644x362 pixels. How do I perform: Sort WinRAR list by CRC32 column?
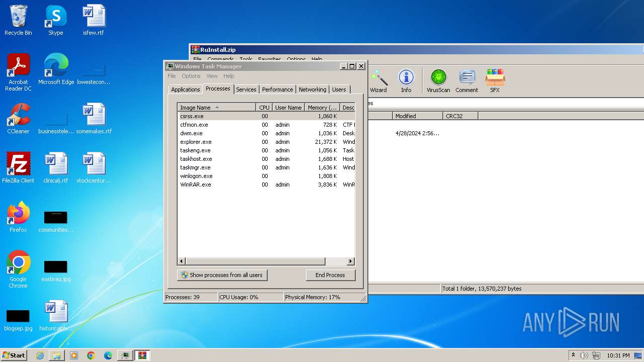tap(460, 116)
